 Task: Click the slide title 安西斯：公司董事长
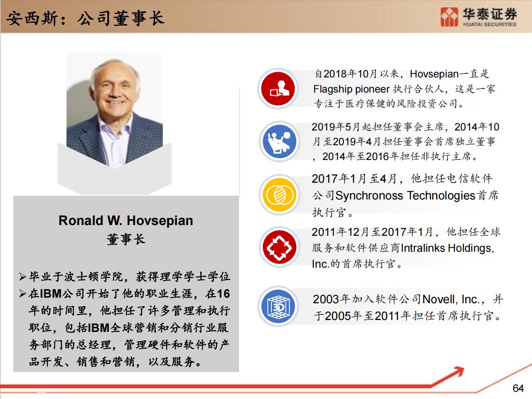pos(86,18)
